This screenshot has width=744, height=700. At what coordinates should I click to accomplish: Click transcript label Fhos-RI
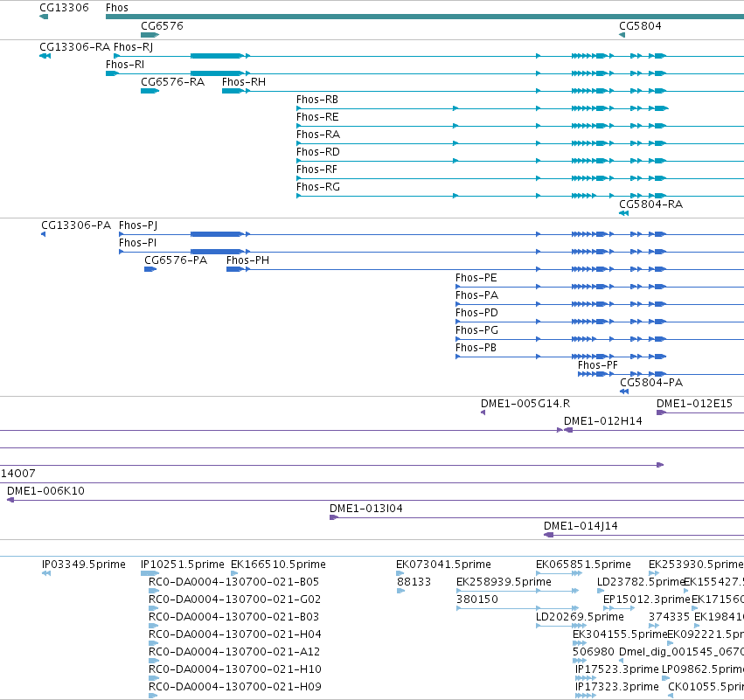(x=125, y=64)
